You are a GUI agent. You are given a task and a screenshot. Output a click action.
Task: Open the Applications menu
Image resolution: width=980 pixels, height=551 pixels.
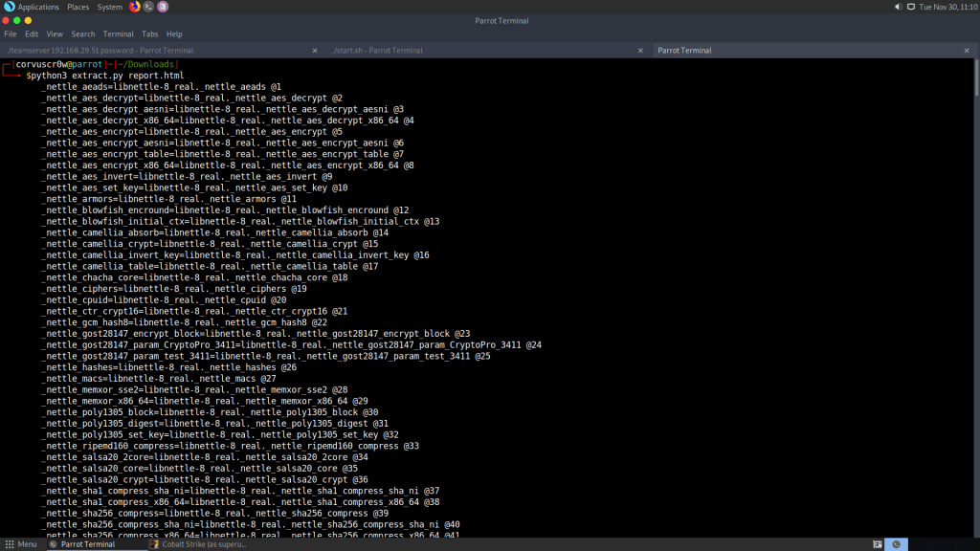click(38, 7)
